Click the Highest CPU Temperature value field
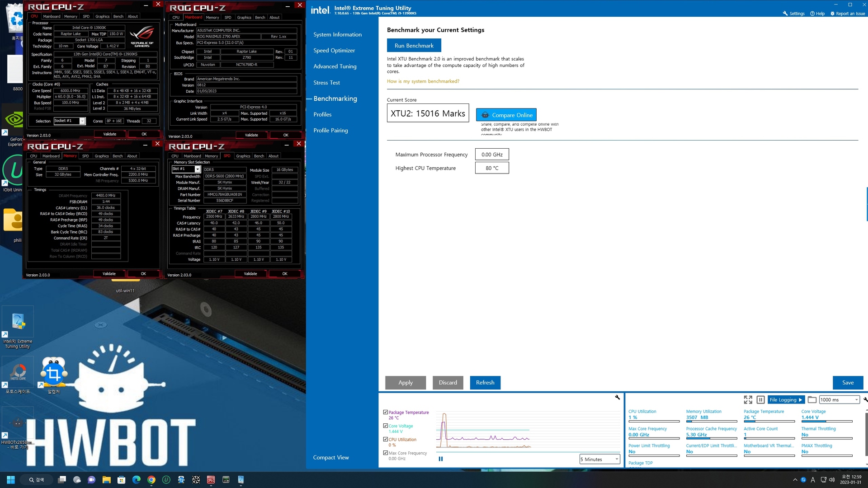The width and height of the screenshot is (868, 488). point(492,168)
